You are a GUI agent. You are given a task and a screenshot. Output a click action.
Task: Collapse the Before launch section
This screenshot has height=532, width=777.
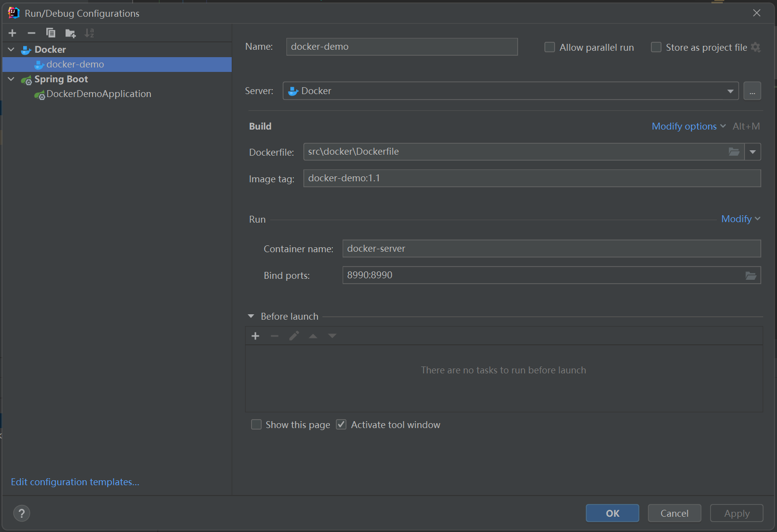point(251,316)
